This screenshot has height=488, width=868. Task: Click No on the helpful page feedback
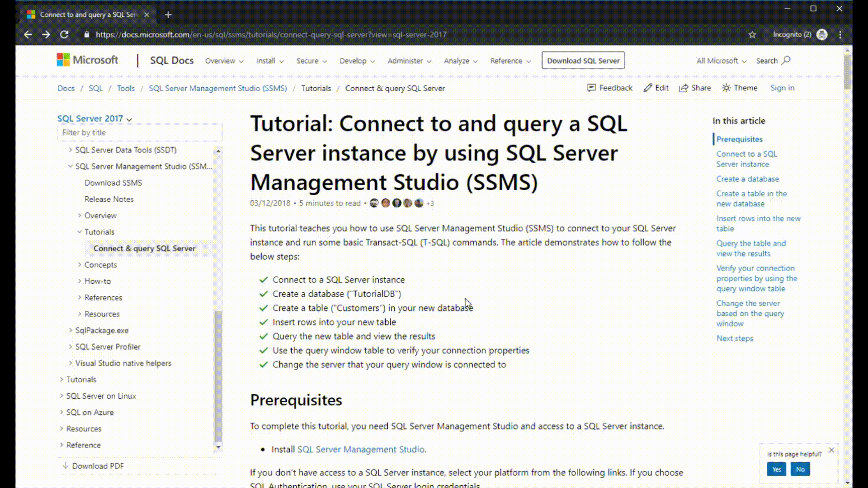pos(801,469)
